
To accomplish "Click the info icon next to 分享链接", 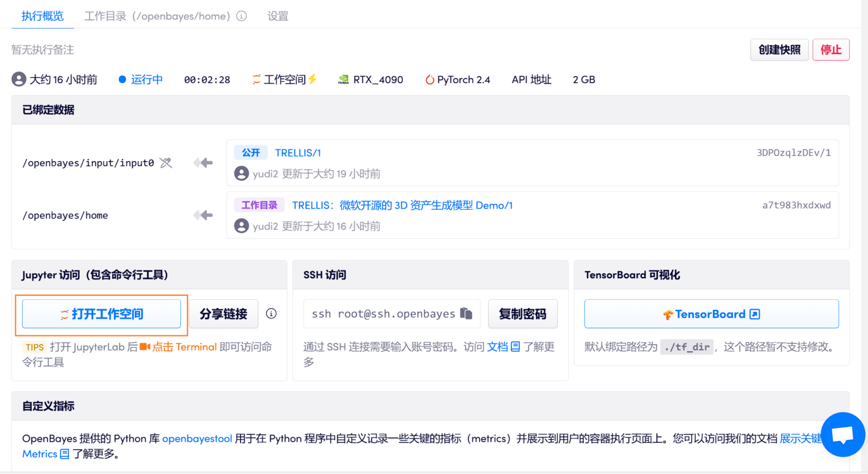I will tap(271, 313).
